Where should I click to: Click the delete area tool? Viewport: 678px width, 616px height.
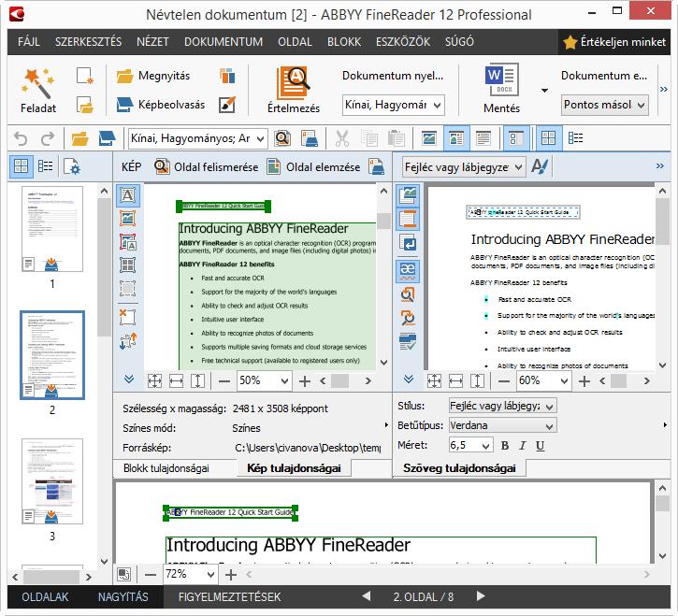pyautogui.click(x=127, y=317)
